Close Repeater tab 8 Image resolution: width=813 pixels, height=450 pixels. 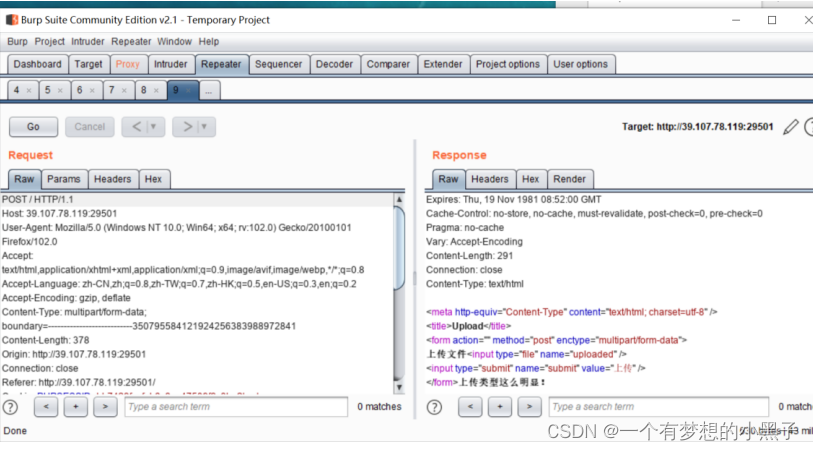[156, 91]
